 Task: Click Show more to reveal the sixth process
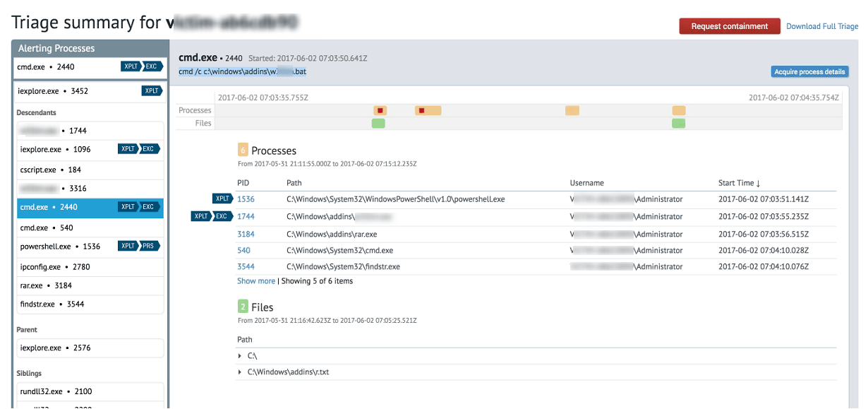coord(255,280)
